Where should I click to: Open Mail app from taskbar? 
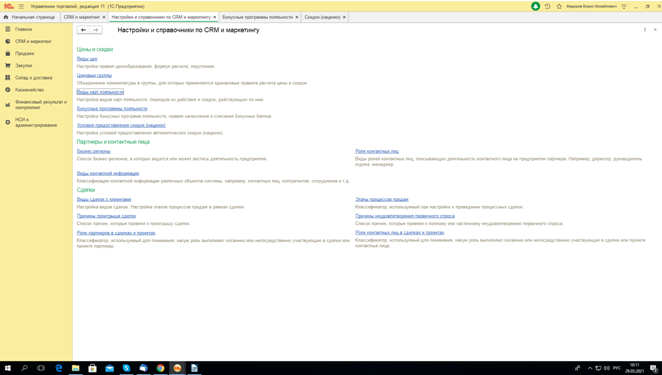click(x=109, y=368)
